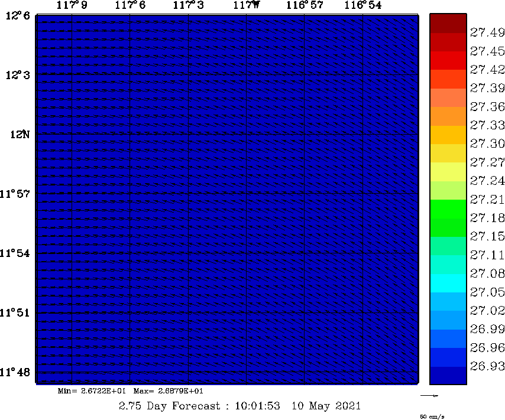Viewport: 505px width, 420px height.
Task: Click the 27.36 colorbar label
Action: click(x=487, y=106)
